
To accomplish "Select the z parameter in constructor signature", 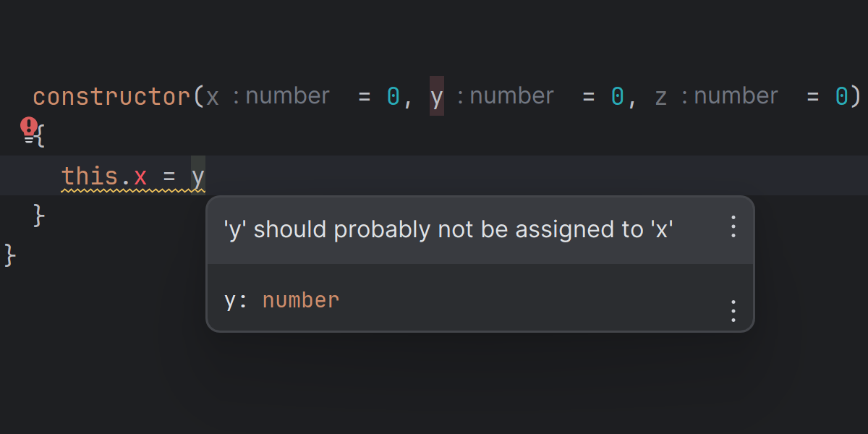I will pyautogui.click(x=660, y=96).
